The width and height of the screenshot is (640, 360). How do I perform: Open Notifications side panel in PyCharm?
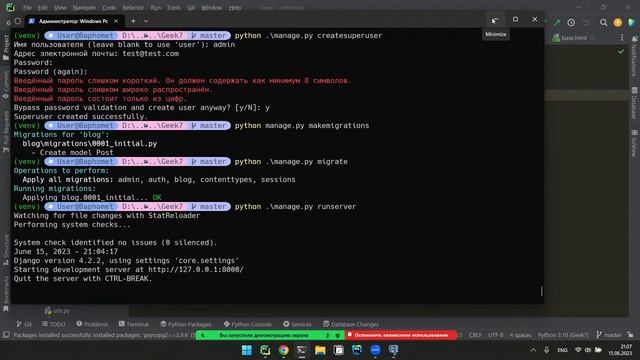tap(635, 56)
